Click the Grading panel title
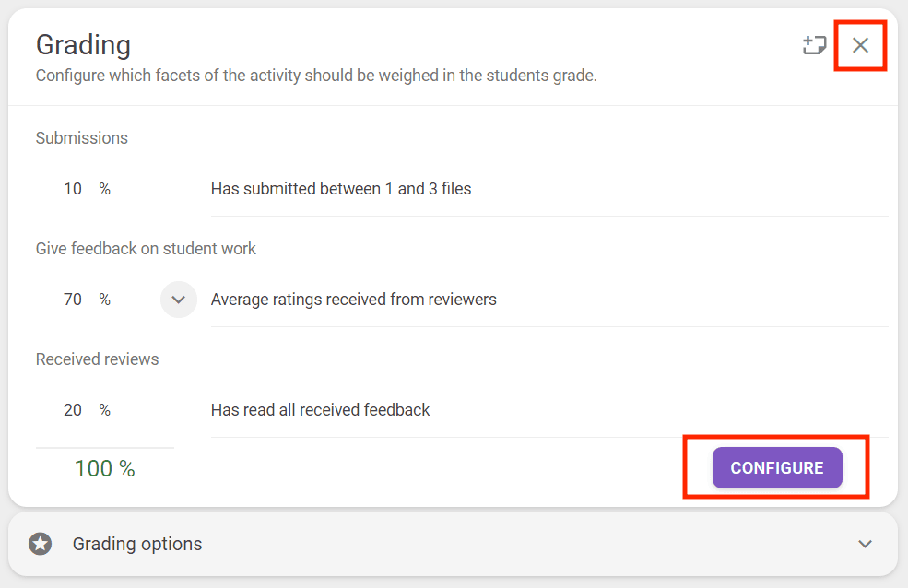The height and width of the screenshot is (588, 908). (83, 44)
